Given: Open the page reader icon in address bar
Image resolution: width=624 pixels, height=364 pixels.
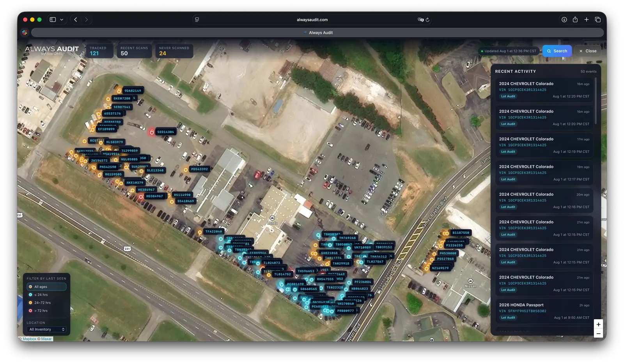Looking at the screenshot, I should click(197, 19).
